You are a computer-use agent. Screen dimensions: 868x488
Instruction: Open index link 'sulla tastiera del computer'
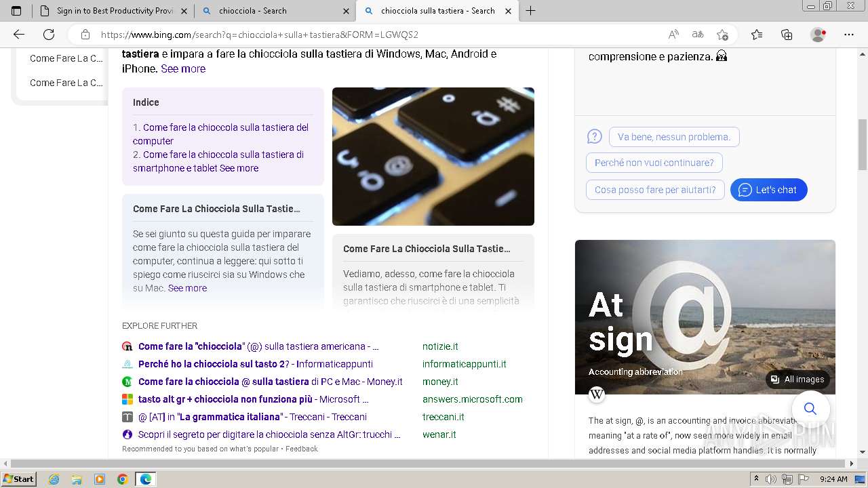[220, 134]
